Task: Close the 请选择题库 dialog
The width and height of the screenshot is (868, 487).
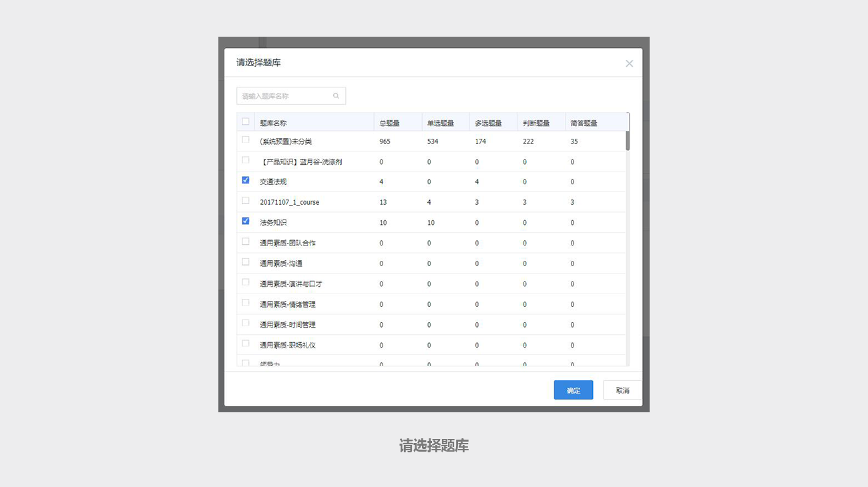Action: click(x=629, y=63)
